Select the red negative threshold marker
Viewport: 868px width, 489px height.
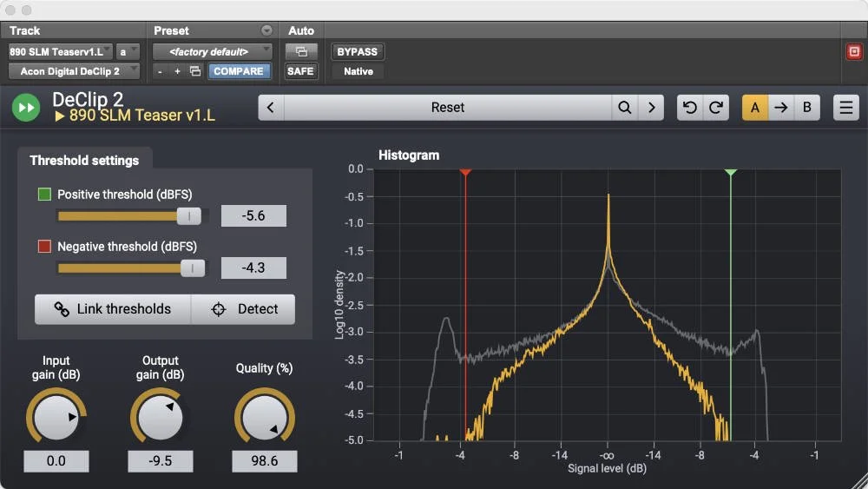(465, 173)
